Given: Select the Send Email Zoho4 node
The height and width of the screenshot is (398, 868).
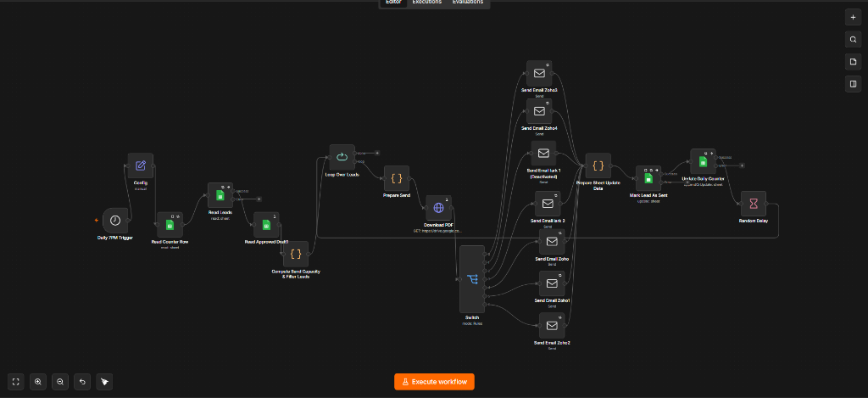Looking at the screenshot, I should (539, 111).
